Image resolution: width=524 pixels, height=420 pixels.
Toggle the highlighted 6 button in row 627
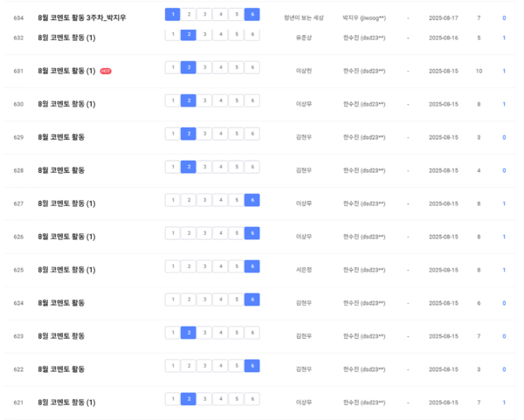(252, 200)
